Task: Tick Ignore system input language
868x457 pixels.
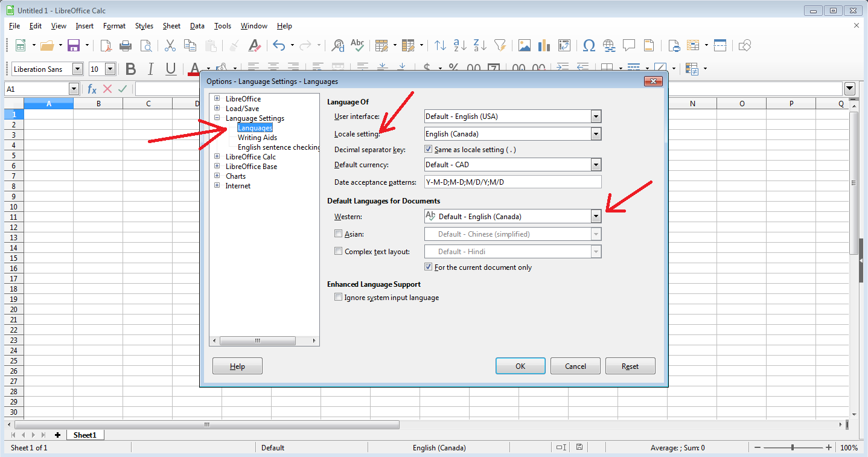Action: pyautogui.click(x=338, y=298)
